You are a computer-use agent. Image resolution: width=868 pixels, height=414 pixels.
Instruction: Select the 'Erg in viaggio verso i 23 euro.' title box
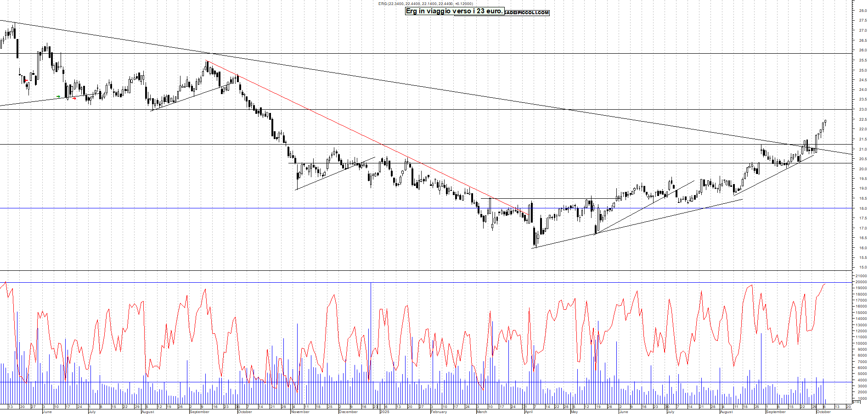click(454, 11)
